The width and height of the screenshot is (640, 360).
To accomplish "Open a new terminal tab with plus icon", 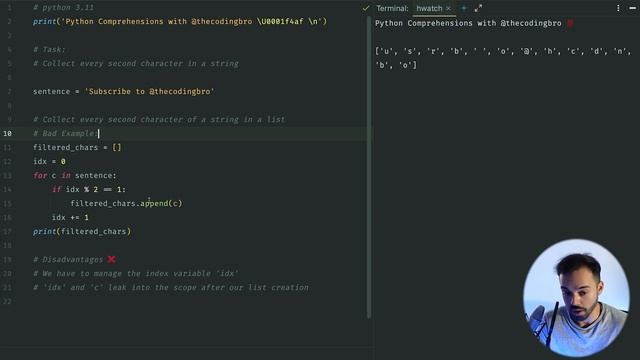I will [464, 8].
